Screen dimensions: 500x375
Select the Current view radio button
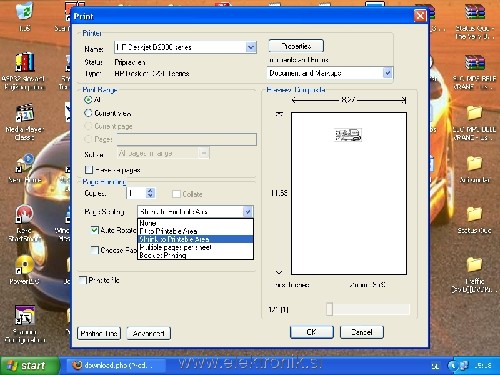88,113
